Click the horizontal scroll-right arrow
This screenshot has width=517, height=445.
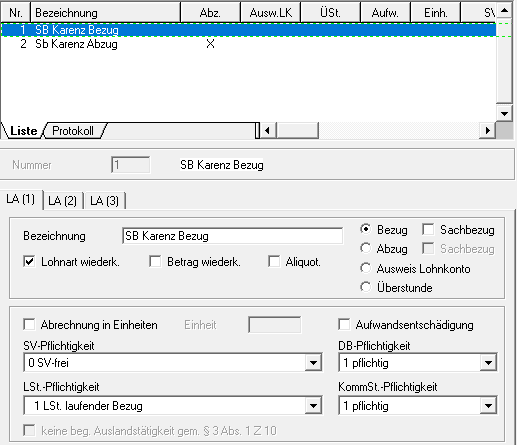(487, 130)
